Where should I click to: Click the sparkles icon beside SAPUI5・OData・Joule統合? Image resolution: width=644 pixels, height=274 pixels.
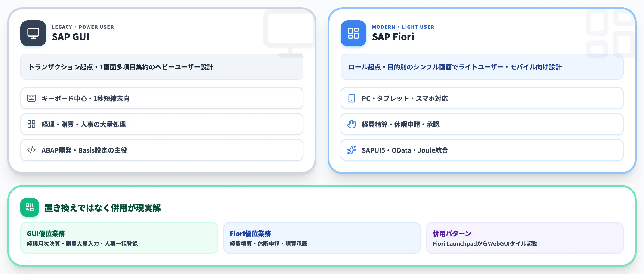point(352,150)
